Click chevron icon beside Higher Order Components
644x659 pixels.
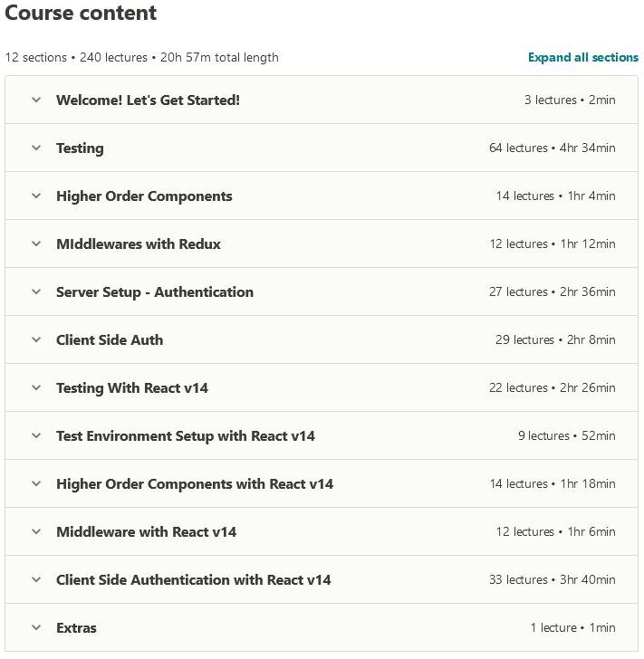click(36, 196)
